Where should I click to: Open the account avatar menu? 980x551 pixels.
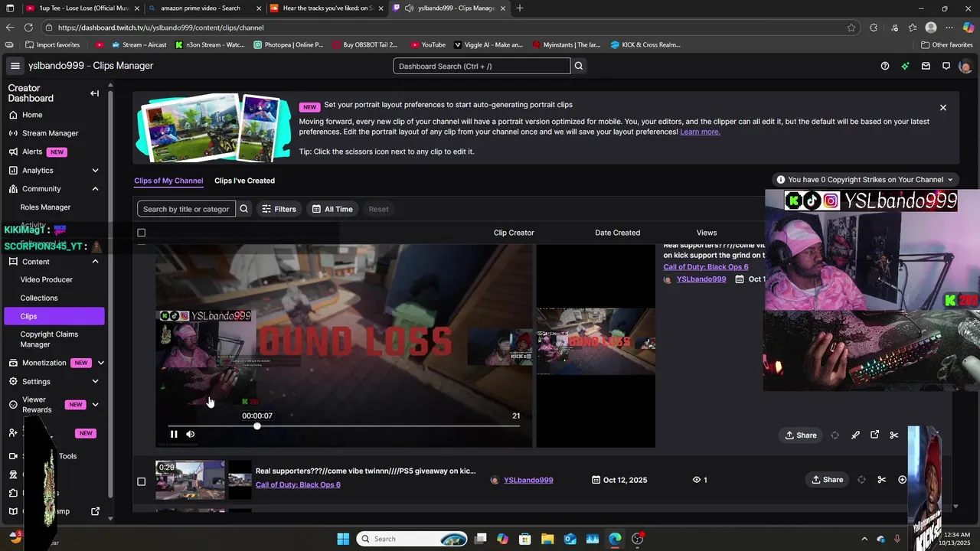tap(965, 66)
